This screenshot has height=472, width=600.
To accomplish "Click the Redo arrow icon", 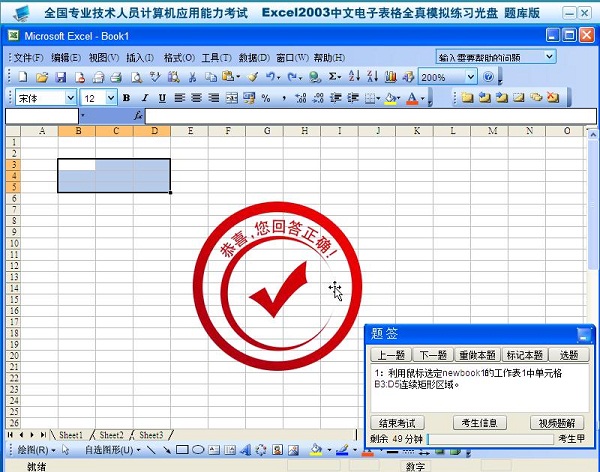I will pos(292,77).
